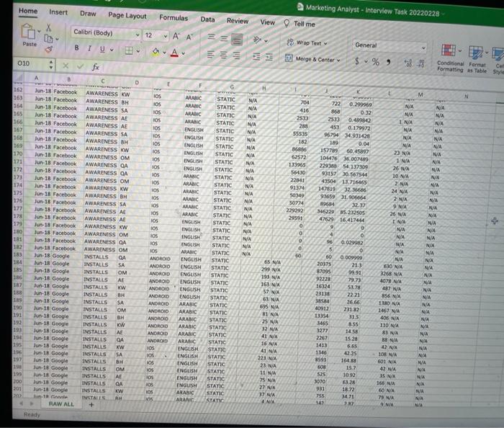Image resolution: width=504 pixels, height=428 pixels.
Task: Click the Copy icon
Action: 48,39
